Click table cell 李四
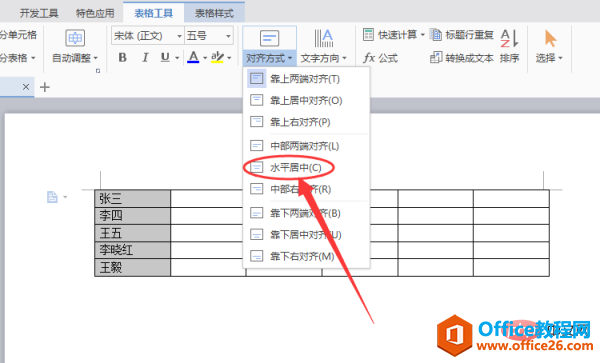 [x=132, y=216]
